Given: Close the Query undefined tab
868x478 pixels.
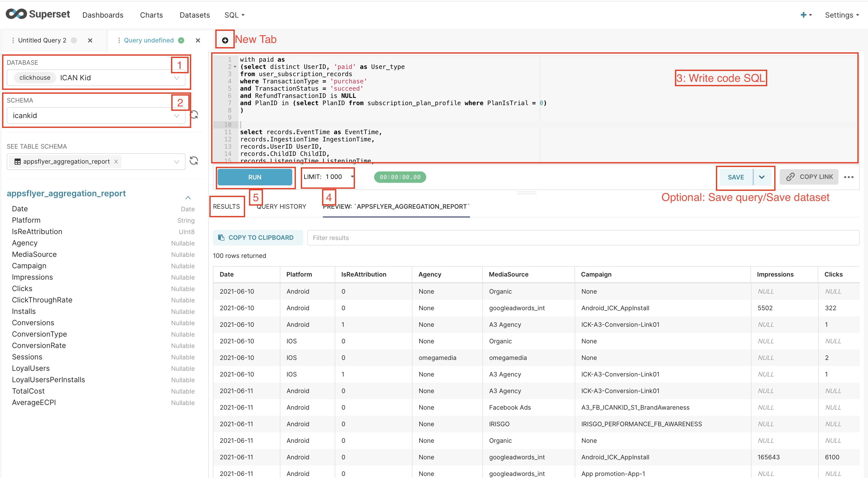Looking at the screenshot, I should click(198, 40).
